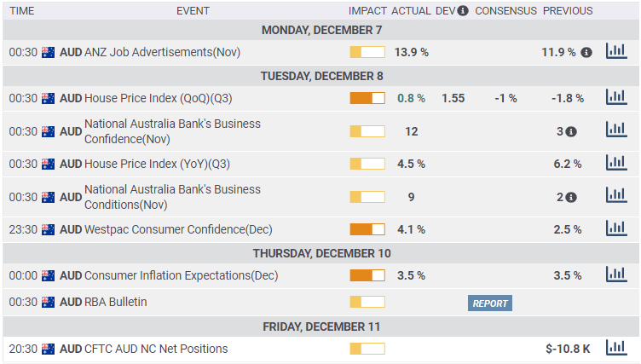The image size is (641, 364).
Task: Click the IMPACT column header
Action: tap(367, 11)
